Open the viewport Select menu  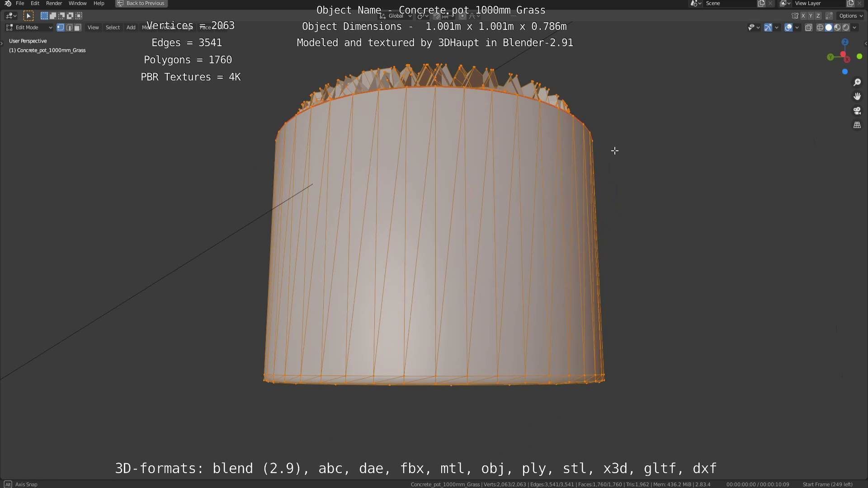(113, 28)
